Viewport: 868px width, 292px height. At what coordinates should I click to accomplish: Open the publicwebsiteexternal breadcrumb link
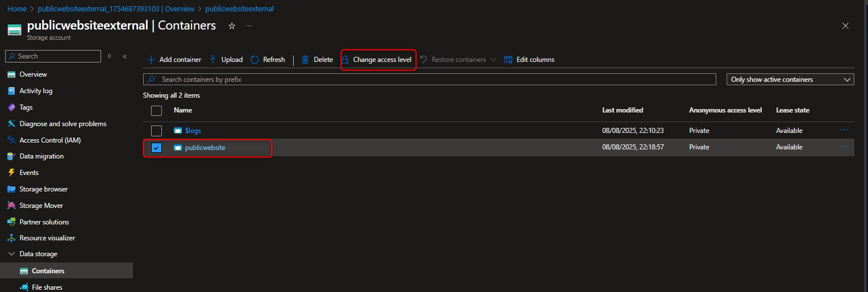pyautogui.click(x=239, y=9)
